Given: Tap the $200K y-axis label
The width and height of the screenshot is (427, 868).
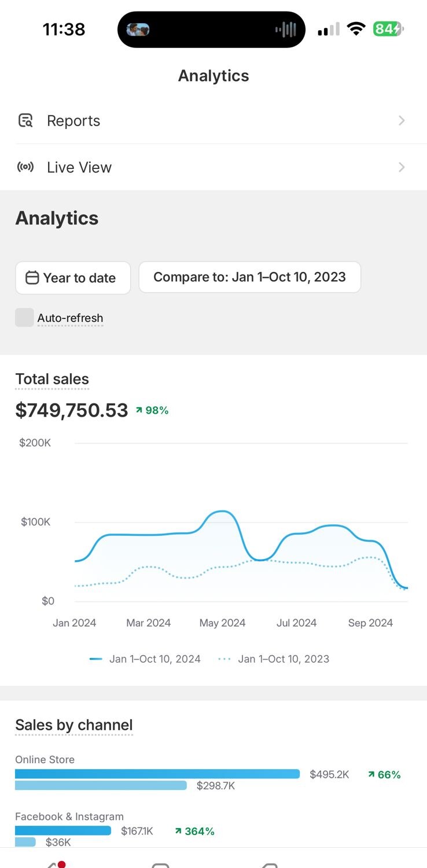Looking at the screenshot, I should point(35,443).
